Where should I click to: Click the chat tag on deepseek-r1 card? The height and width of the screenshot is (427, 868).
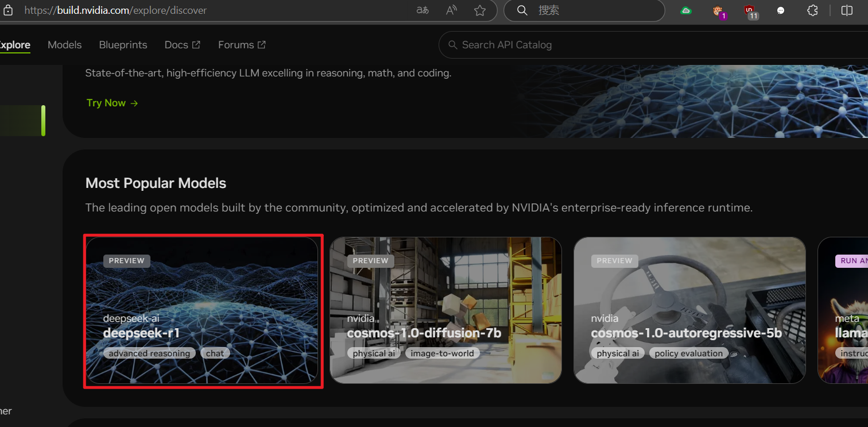click(215, 353)
